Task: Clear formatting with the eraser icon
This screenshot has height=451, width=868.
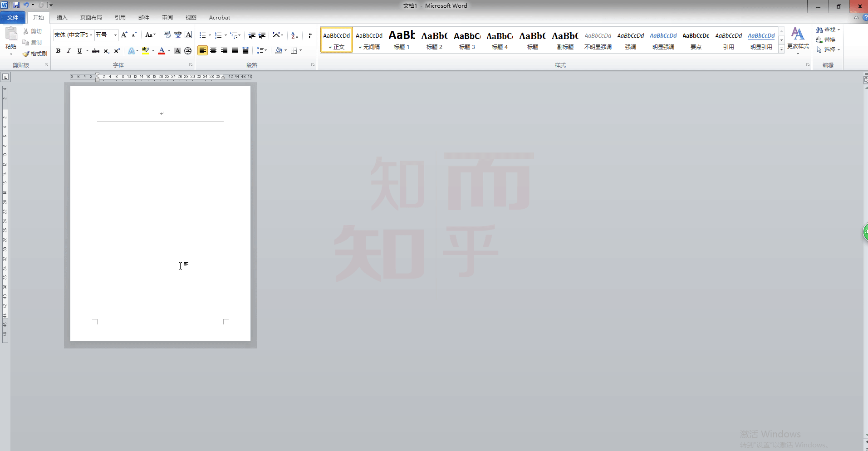Action: (167, 35)
